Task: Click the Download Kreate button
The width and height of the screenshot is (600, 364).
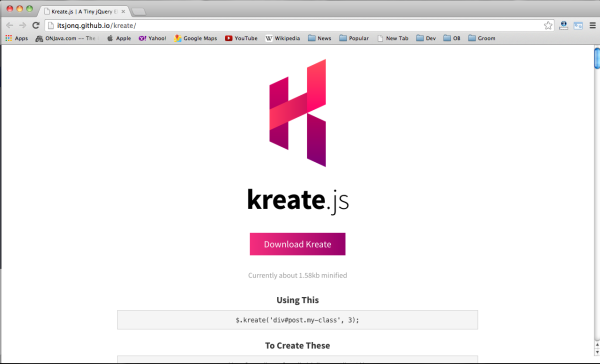Action: point(297,244)
